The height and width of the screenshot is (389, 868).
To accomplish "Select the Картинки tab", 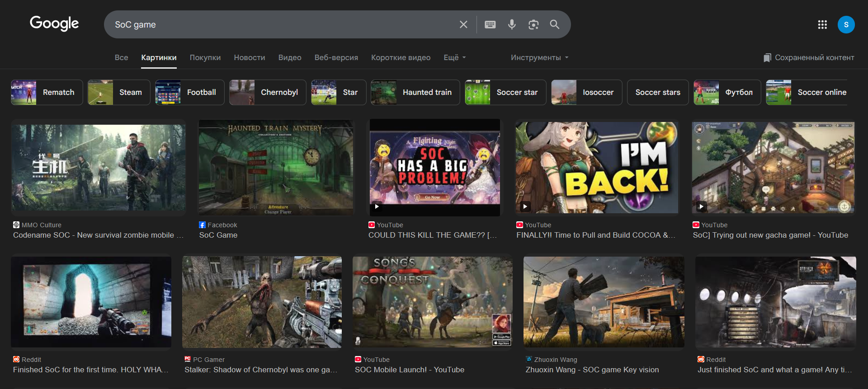I will [x=159, y=57].
